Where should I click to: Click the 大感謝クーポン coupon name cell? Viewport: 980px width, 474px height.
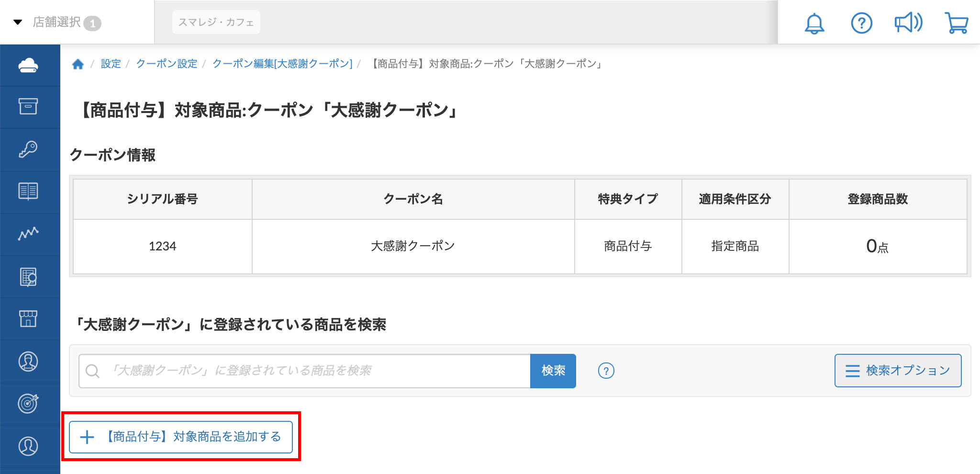413,247
